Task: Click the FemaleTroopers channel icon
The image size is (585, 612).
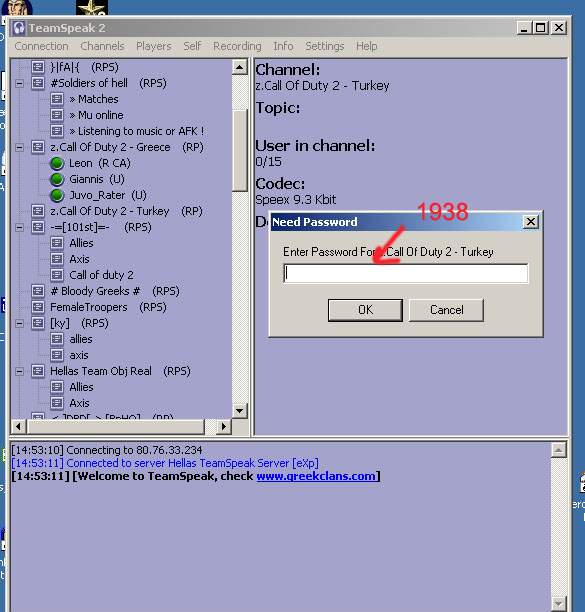Action: coord(38,307)
